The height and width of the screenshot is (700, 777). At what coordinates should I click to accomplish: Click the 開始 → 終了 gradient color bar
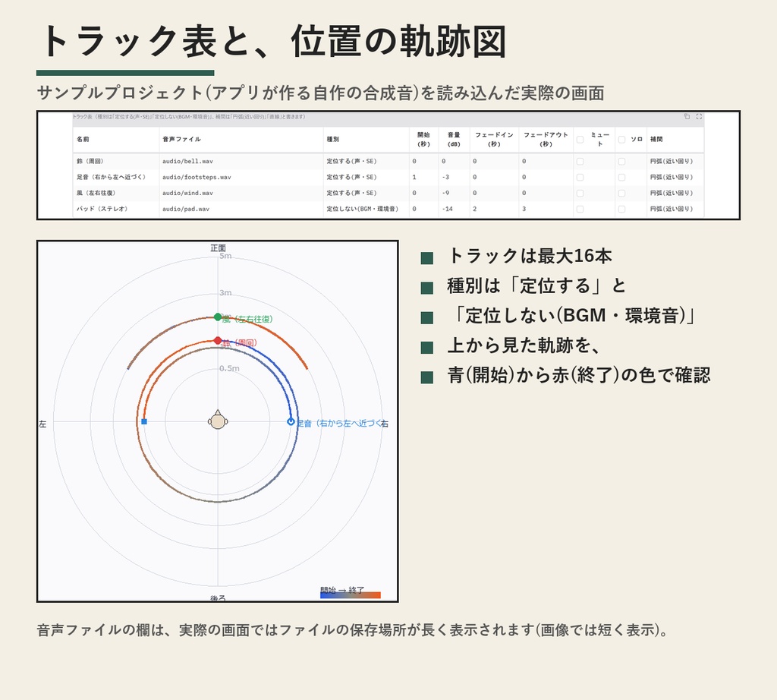(x=351, y=595)
